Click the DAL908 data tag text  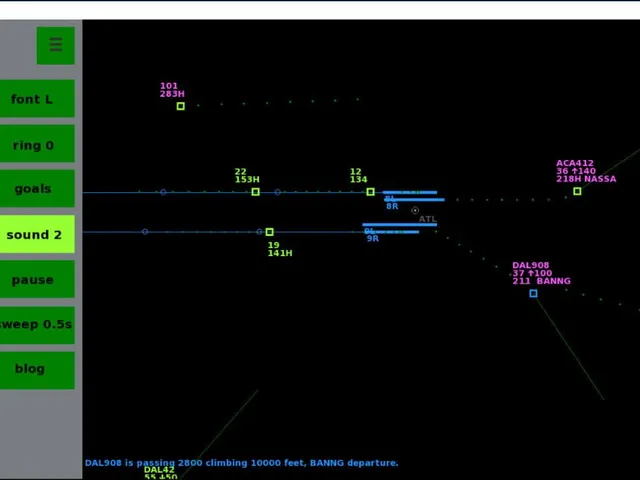click(x=541, y=273)
